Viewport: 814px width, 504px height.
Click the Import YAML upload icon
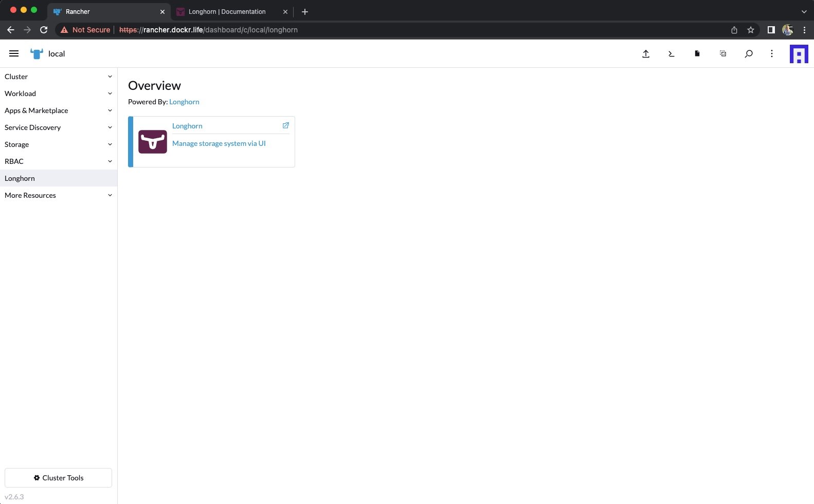646,54
